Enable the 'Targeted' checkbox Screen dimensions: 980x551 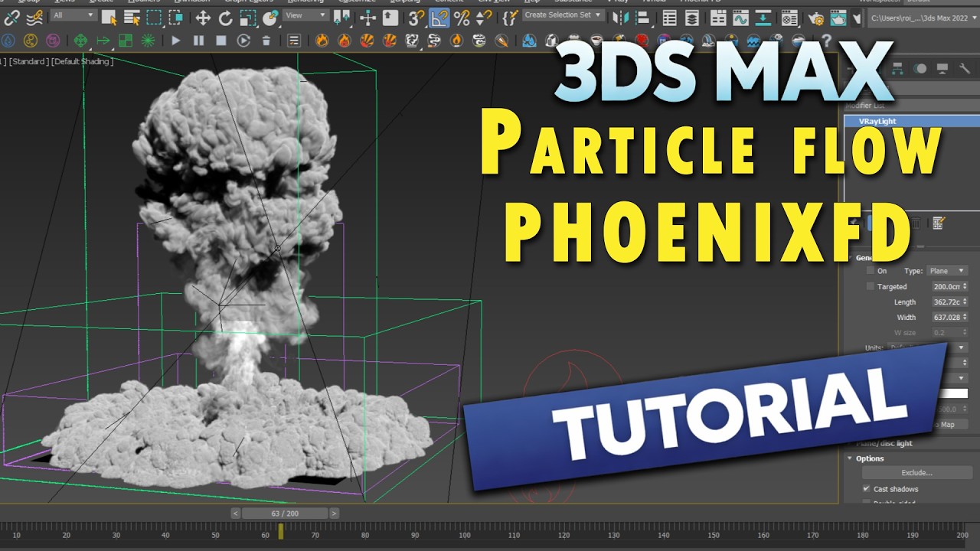point(871,286)
